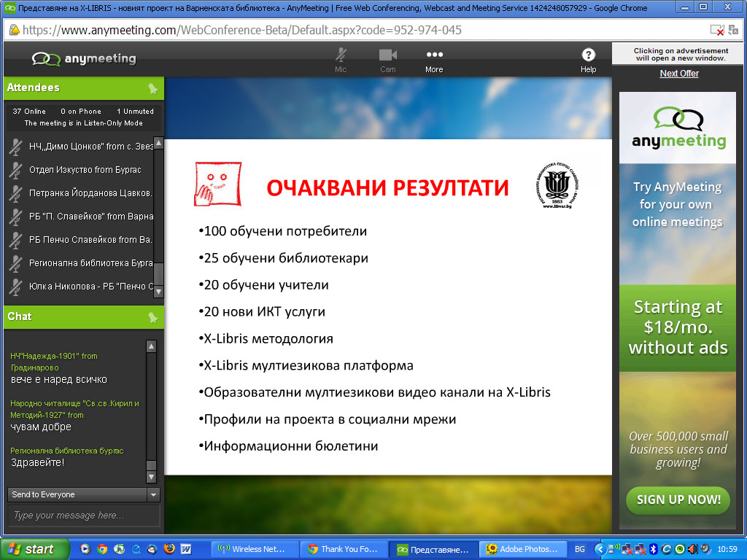Click attendees list scroll up arrow
The width and height of the screenshot is (747, 560).
158,143
